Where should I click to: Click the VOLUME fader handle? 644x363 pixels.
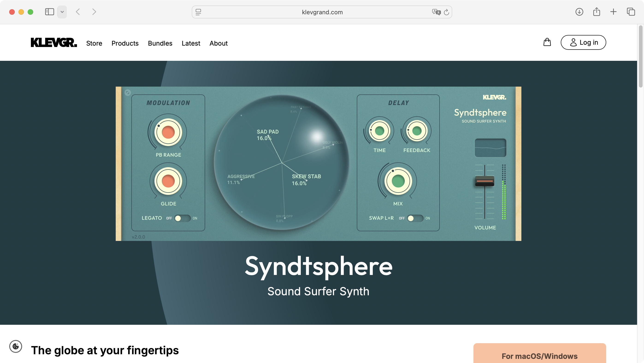484,181
